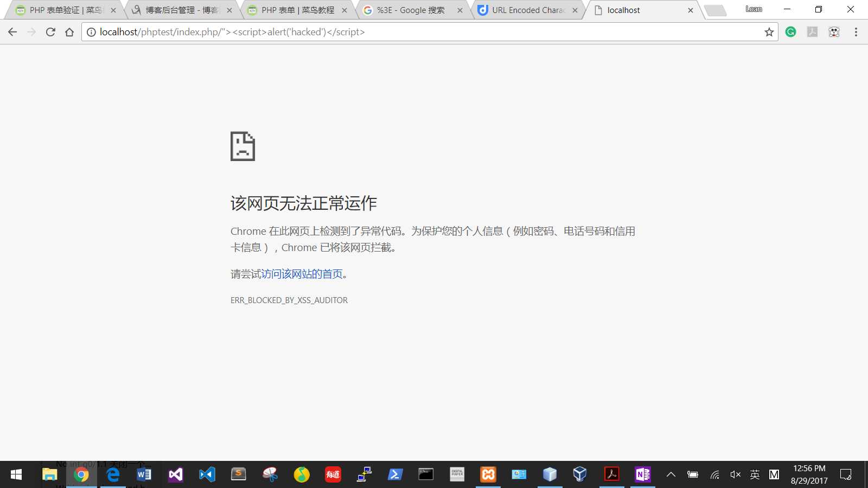Open File Explorer from the taskbar

[50, 474]
